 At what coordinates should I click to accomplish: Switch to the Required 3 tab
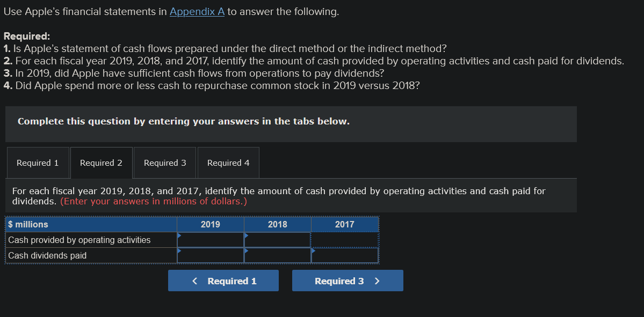tap(164, 163)
